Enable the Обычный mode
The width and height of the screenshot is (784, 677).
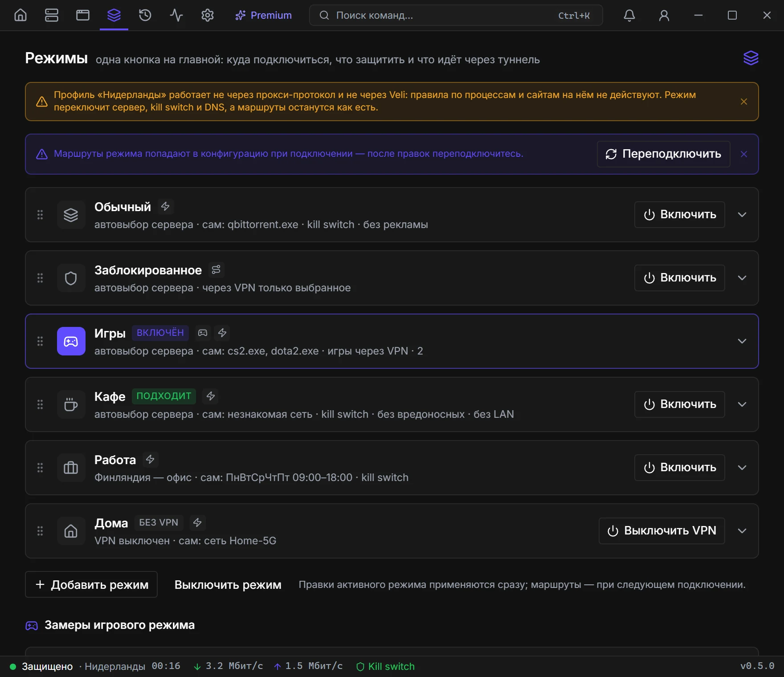(x=680, y=215)
